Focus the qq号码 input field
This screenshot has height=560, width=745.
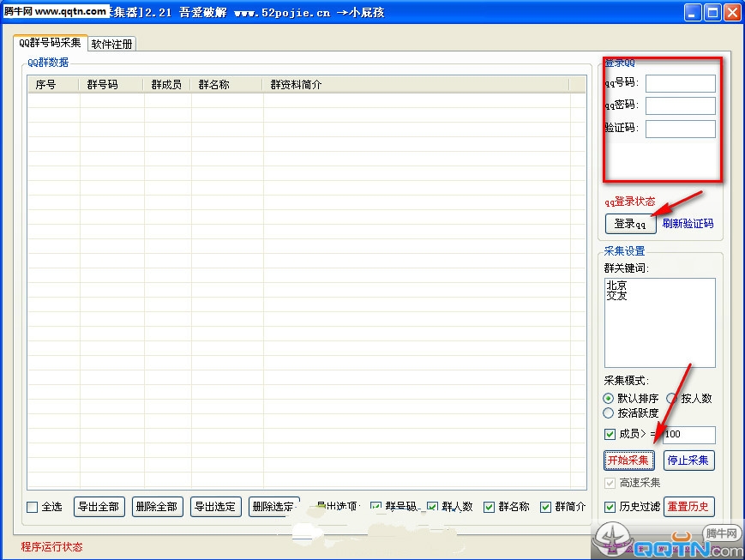[x=681, y=83]
